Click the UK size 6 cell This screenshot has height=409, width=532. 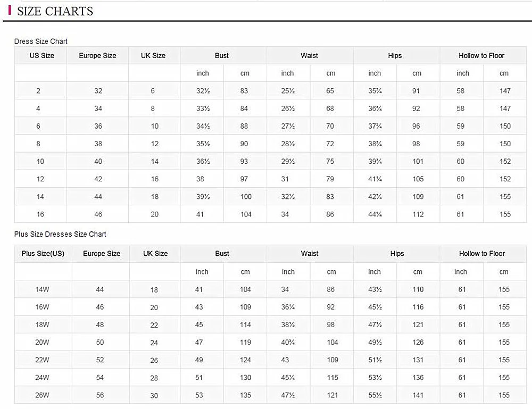pyautogui.click(x=153, y=91)
